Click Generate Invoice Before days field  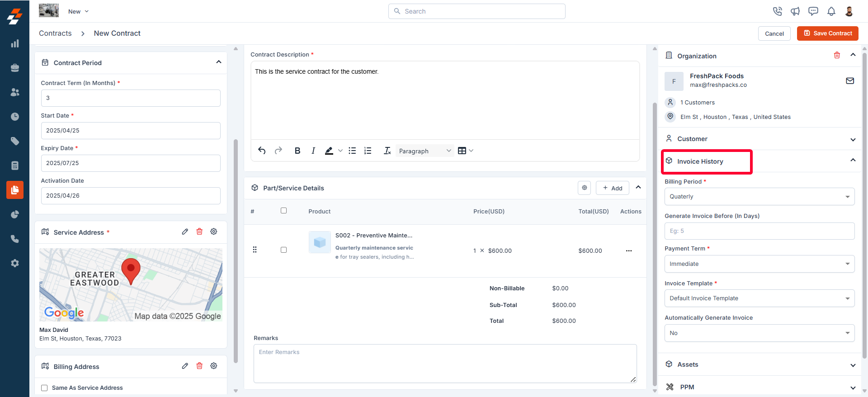(759, 231)
